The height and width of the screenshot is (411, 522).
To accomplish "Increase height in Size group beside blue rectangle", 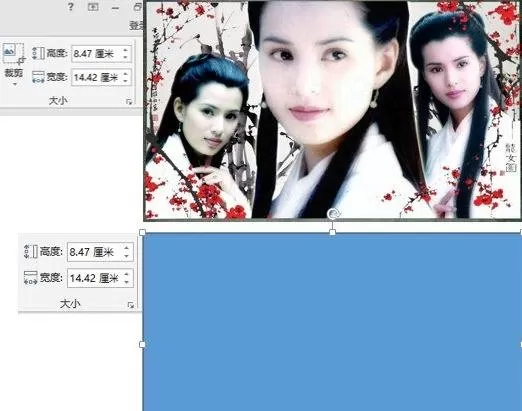I will [126, 248].
